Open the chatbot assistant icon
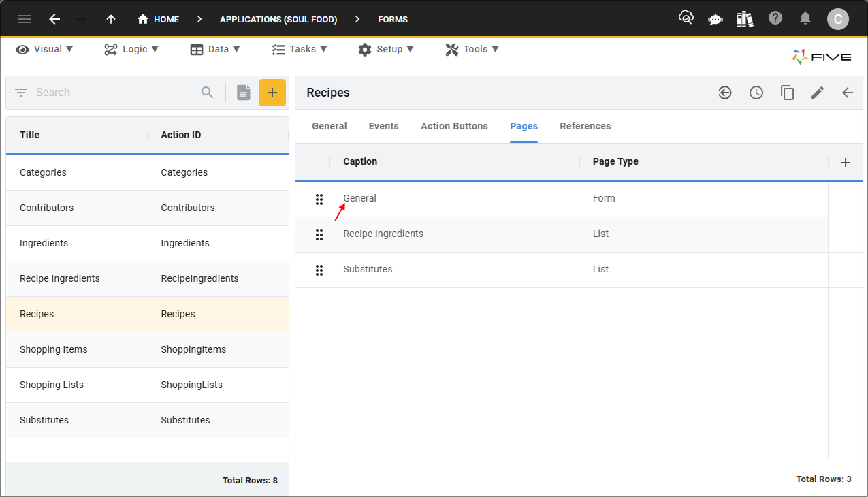 (x=716, y=19)
